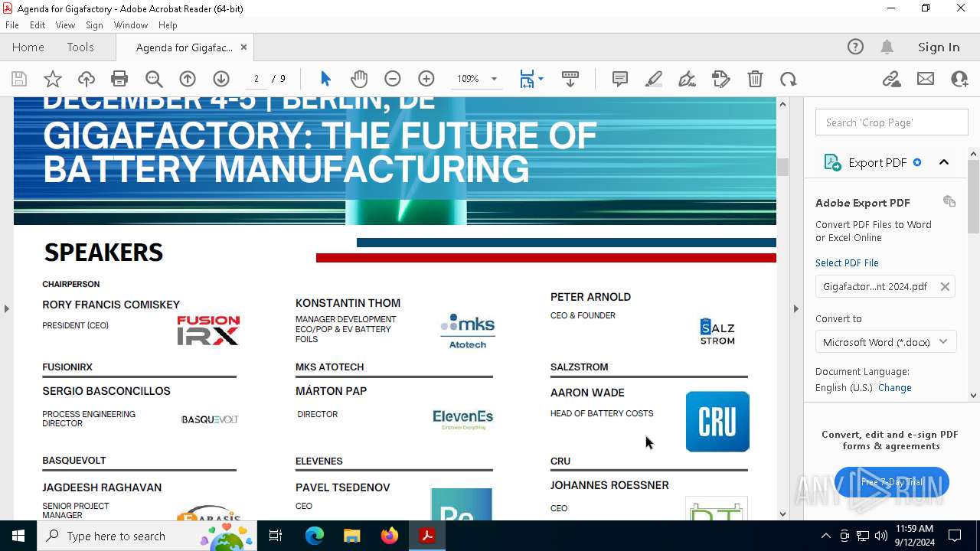Send the file by email
This screenshot has width=980, height=551.
click(x=926, y=79)
